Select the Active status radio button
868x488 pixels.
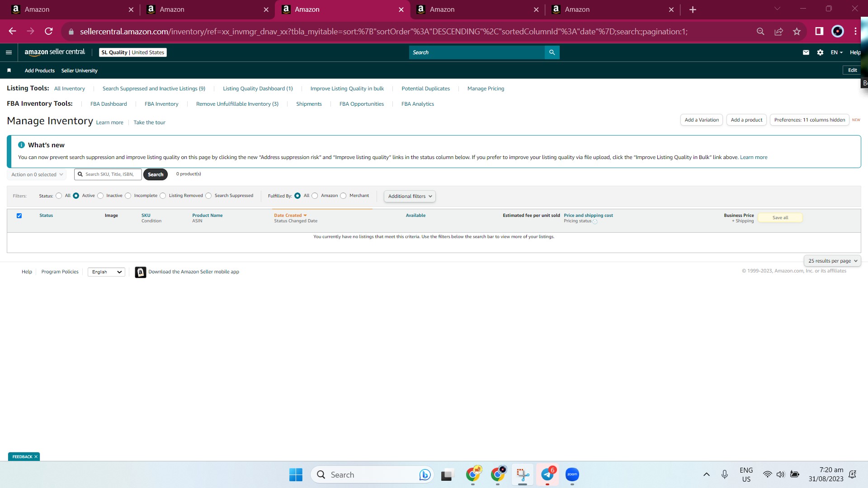click(x=76, y=196)
